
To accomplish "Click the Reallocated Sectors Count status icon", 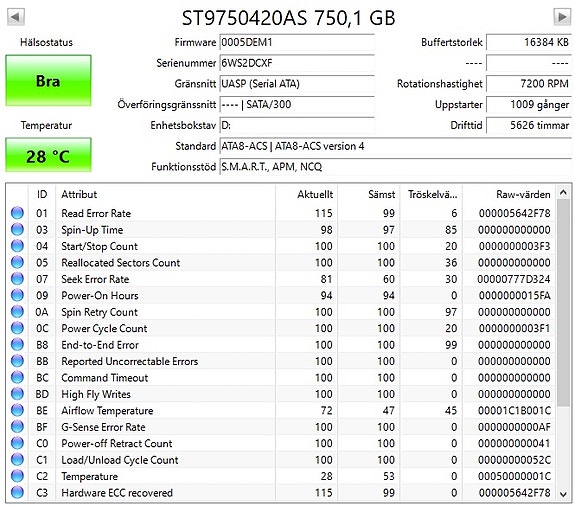I will click(17, 263).
